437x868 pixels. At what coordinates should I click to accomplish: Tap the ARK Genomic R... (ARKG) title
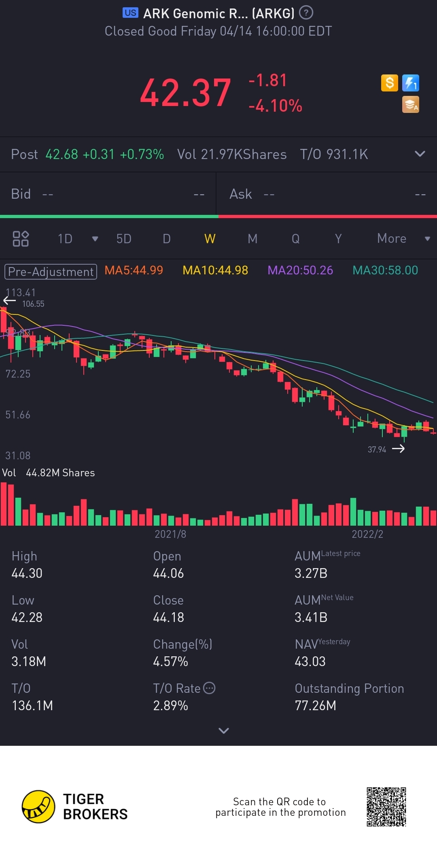click(219, 13)
